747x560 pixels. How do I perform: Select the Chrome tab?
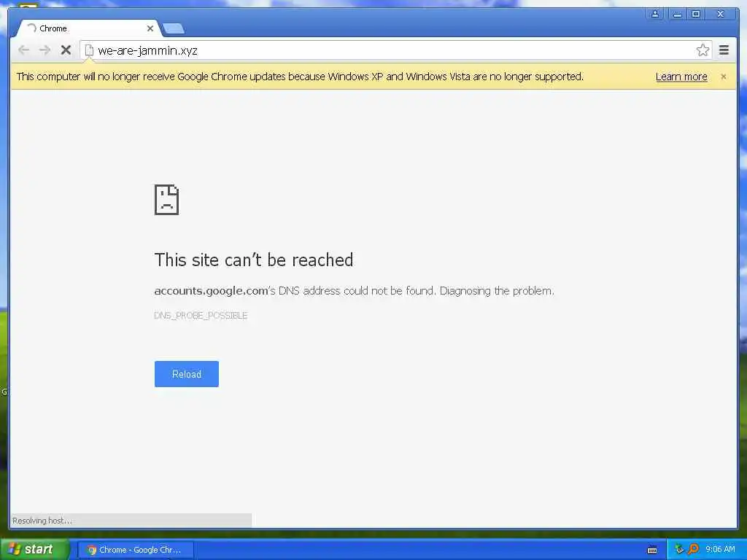88,28
